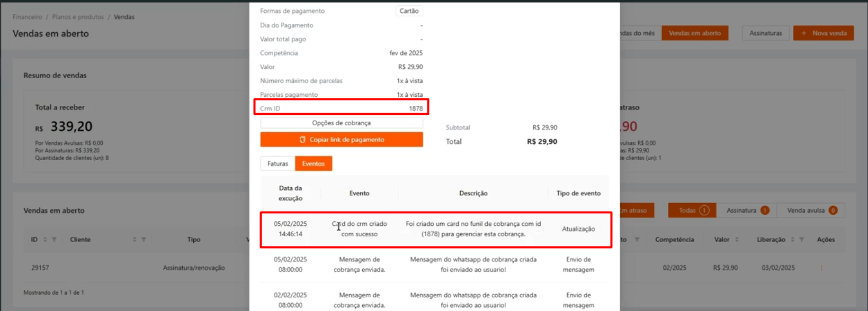Sort the table by Valor column
This screenshot has width=868, height=311.
737,240
